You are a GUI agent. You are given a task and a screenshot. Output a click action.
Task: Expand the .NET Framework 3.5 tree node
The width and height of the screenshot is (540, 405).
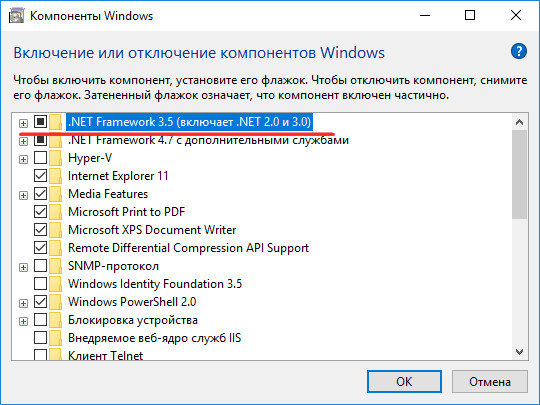tap(23, 123)
